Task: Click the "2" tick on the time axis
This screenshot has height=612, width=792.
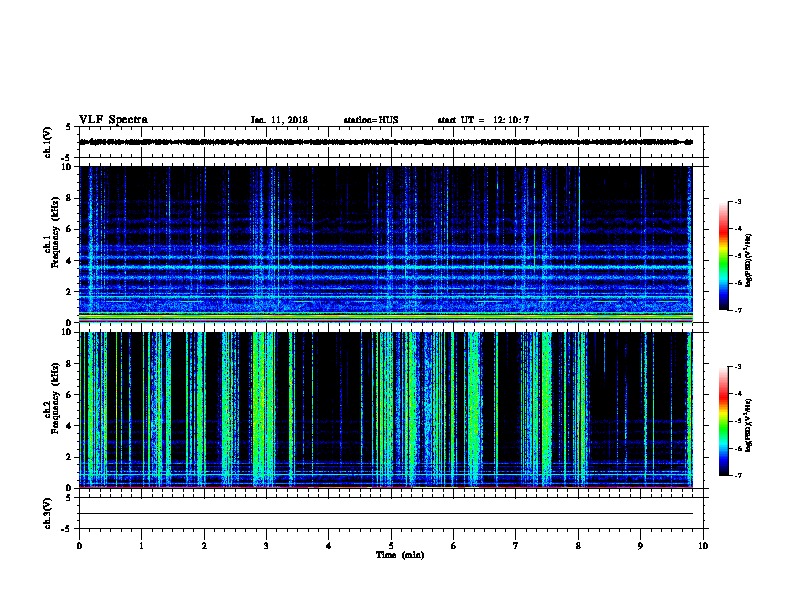Action: click(204, 546)
